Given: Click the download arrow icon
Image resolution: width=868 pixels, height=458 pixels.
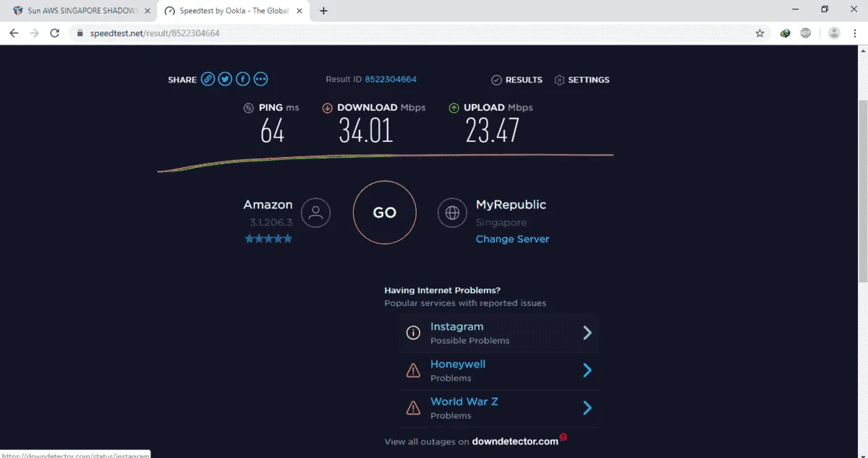Looking at the screenshot, I should coord(327,108).
